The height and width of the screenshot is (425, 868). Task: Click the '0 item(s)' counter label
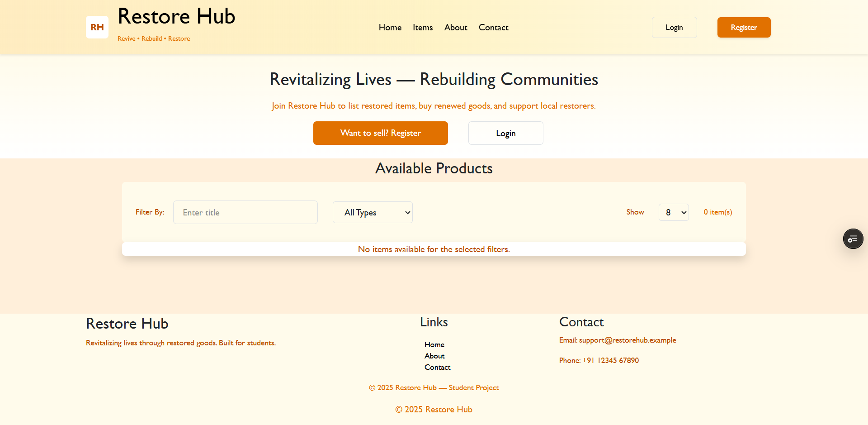point(717,212)
